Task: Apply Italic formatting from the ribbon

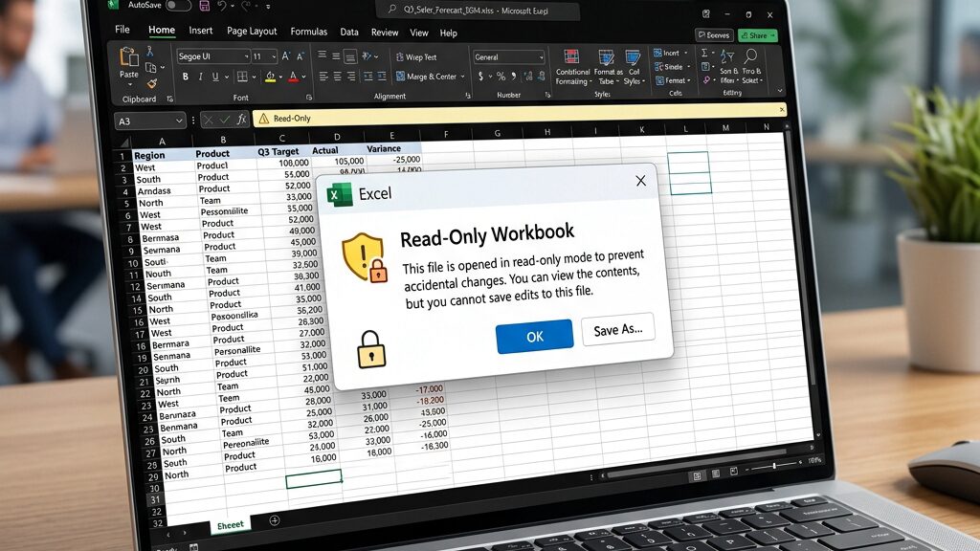Action: [x=200, y=77]
